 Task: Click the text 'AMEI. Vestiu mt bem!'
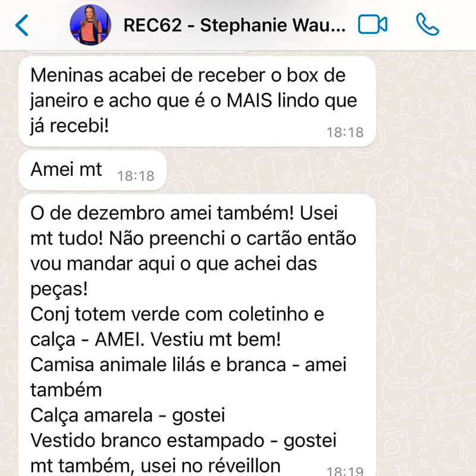(x=188, y=339)
